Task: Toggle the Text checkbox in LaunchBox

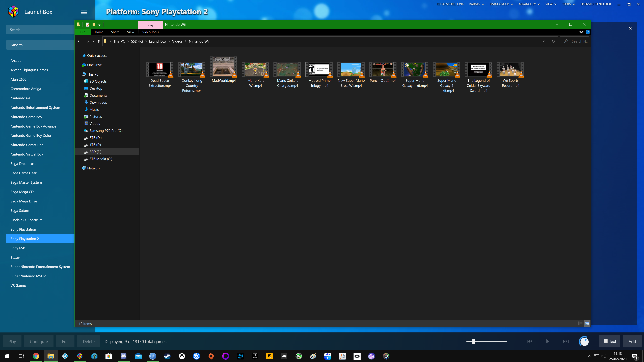Action: pos(605,341)
